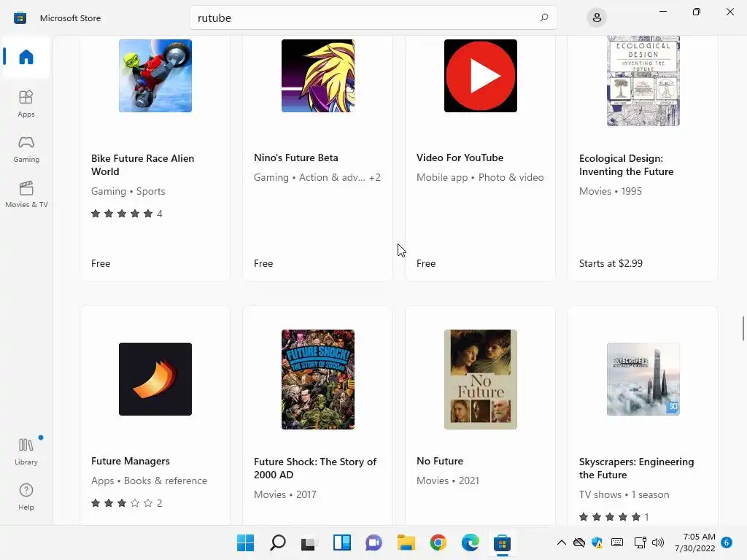The width and height of the screenshot is (747, 560).
Task: Click the Nino's Future Beta title
Action: pos(296,157)
